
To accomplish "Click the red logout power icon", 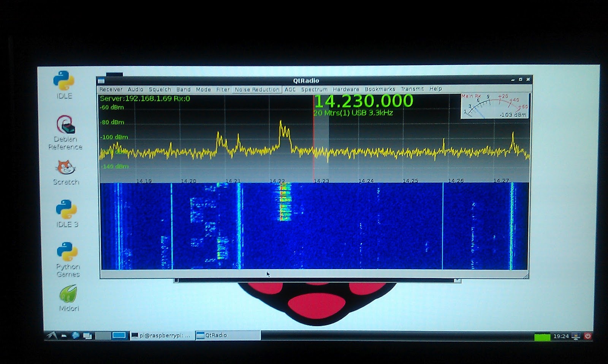I will click(x=587, y=336).
